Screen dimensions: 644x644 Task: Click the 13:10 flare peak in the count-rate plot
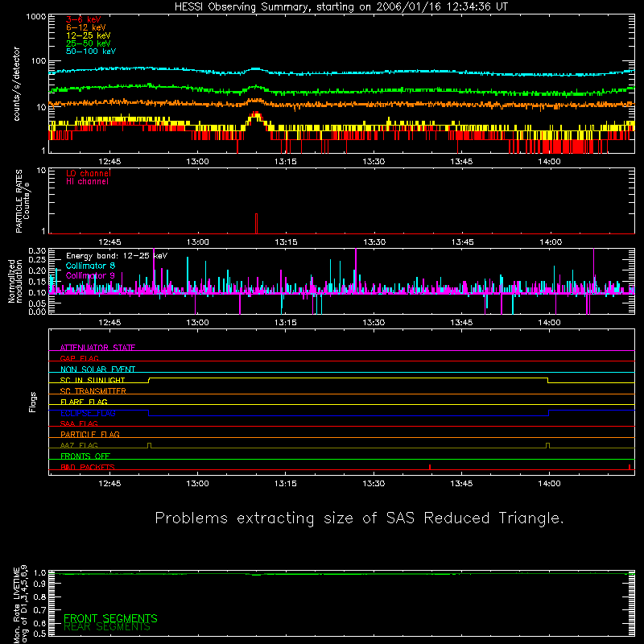(x=256, y=116)
